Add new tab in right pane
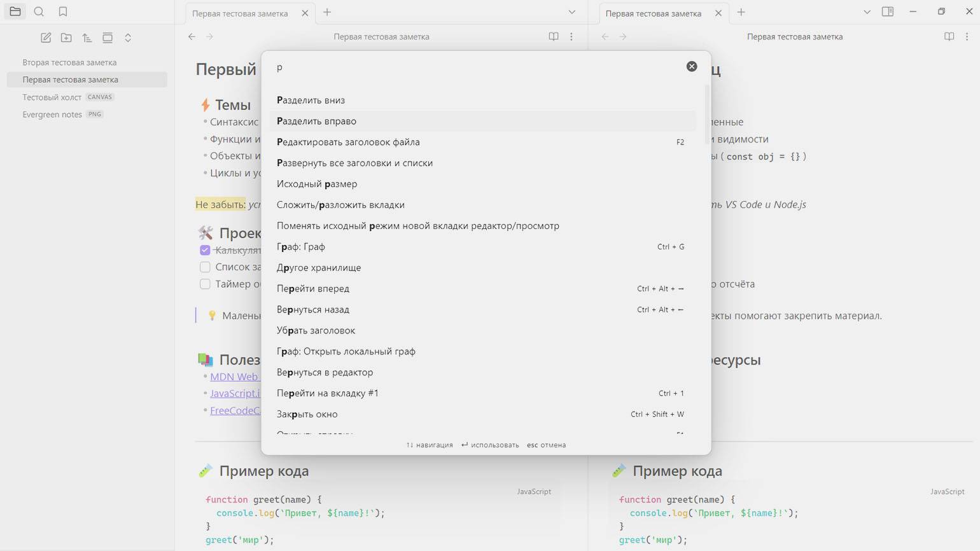The height and width of the screenshot is (551, 980). 741,12
